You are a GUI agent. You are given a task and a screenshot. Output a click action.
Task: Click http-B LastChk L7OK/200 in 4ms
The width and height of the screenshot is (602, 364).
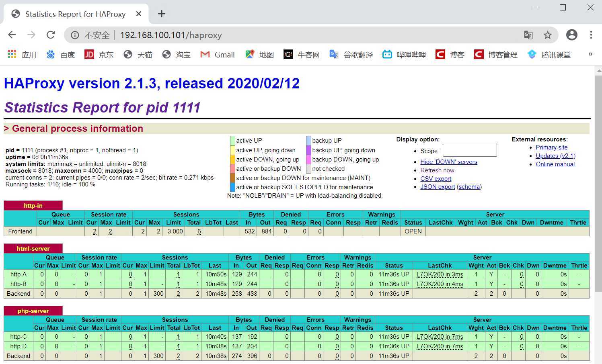point(440,284)
